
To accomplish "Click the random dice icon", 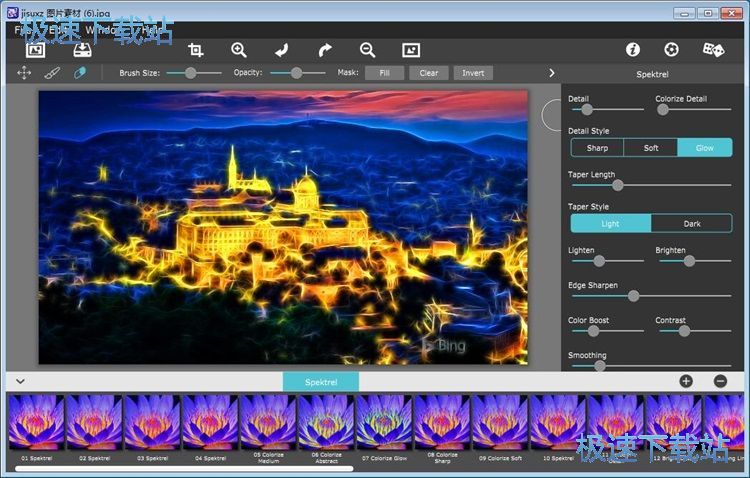I will pos(712,49).
